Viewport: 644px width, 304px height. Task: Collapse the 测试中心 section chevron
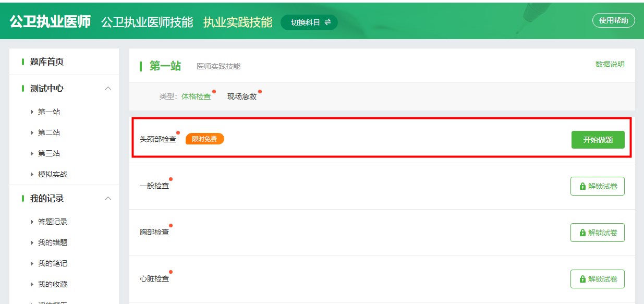click(x=108, y=88)
